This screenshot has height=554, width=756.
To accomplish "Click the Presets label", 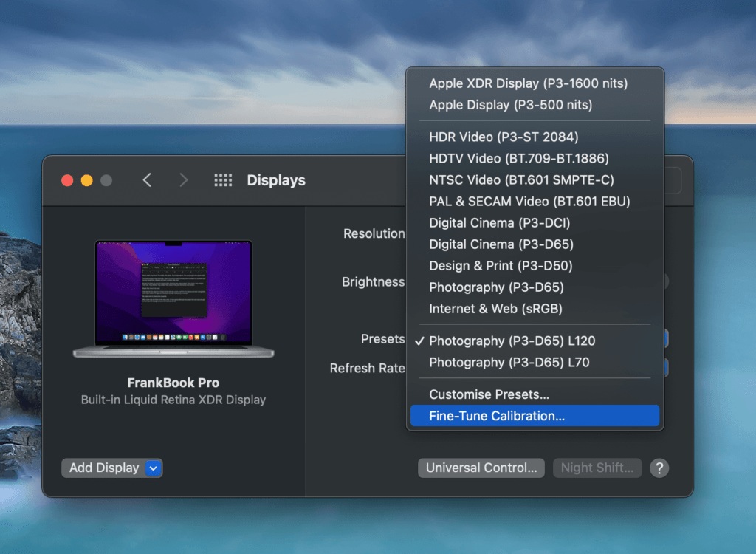I will (383, 339).
